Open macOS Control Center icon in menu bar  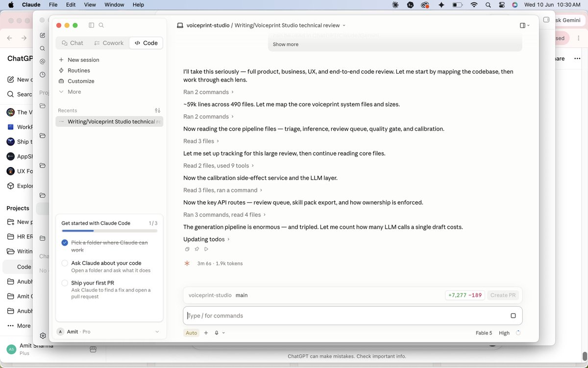(x=501, y=4)
